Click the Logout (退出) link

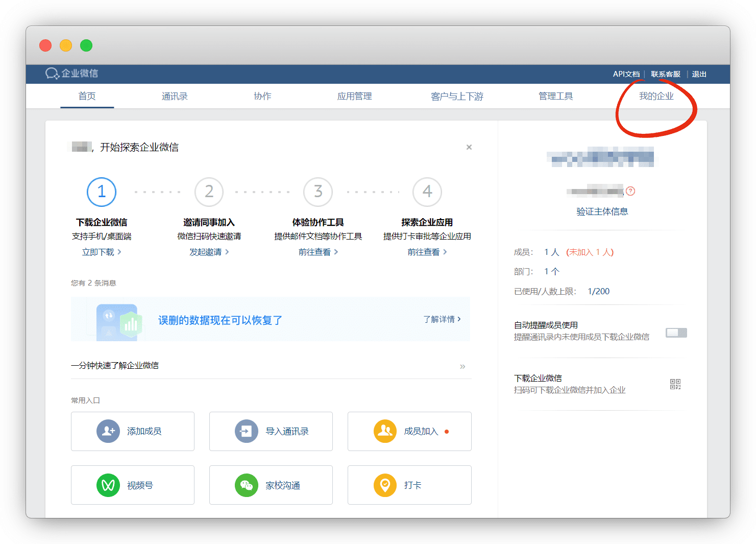[x=699, y=74]
